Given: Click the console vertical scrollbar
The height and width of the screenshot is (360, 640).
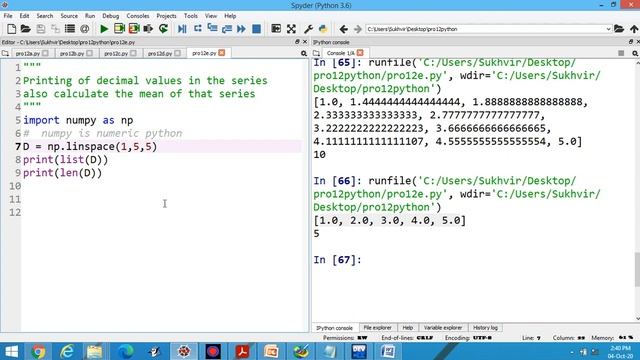Looking at the screenshot, I should (x=637, y=270).
